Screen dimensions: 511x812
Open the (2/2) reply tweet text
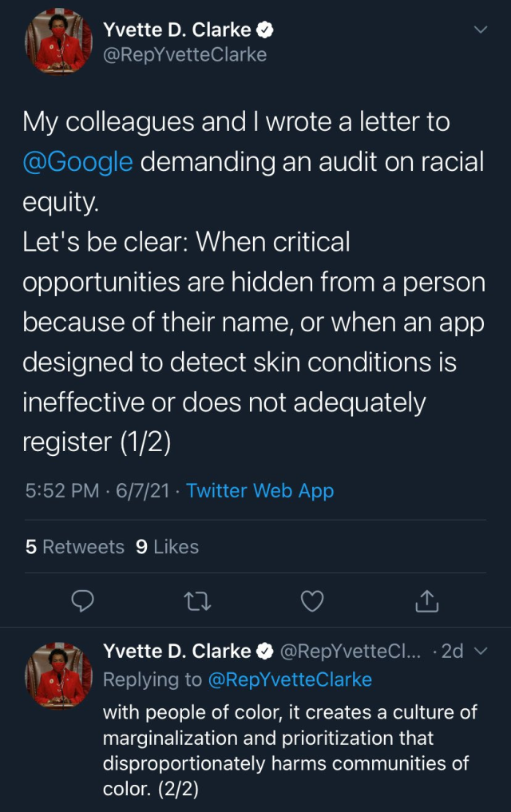click(285, 750)
